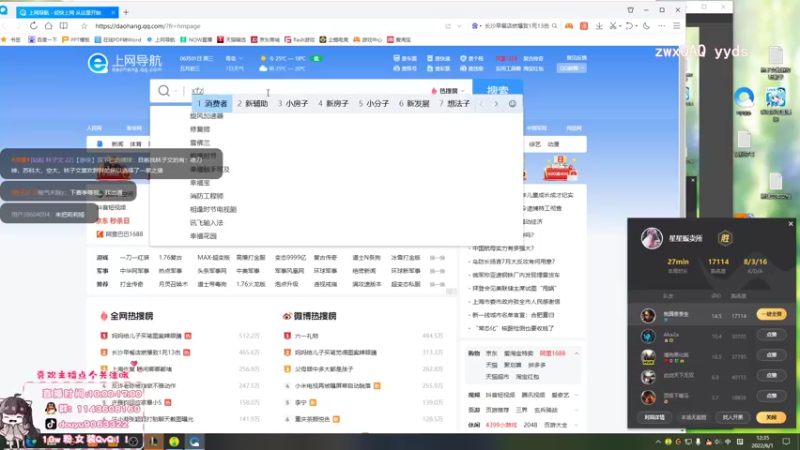Image resolution: width=800 pixels, height=450 pixels.
Task: Click the downloads arrow icon in toolbar
Action: [x=599, y=26]
